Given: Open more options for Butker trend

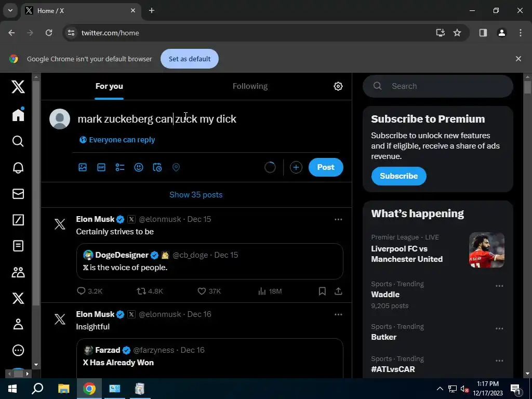Looking at the screenshot, I should [x=499, y=328].
